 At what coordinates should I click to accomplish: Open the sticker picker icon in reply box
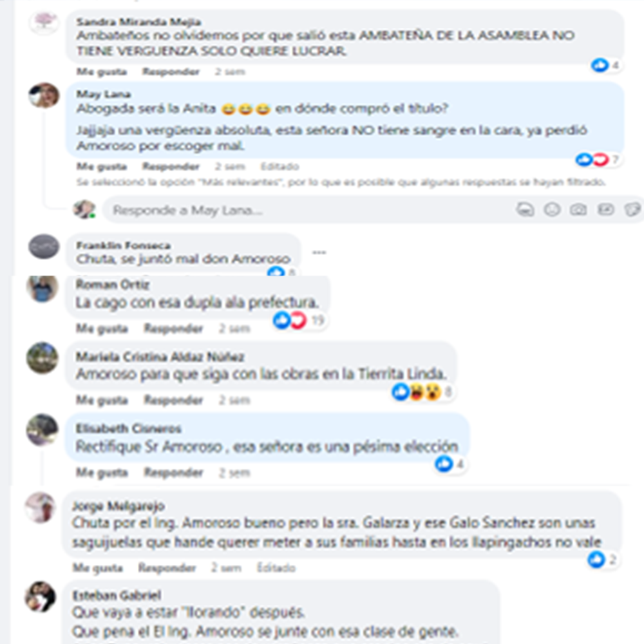pos(632,210)
